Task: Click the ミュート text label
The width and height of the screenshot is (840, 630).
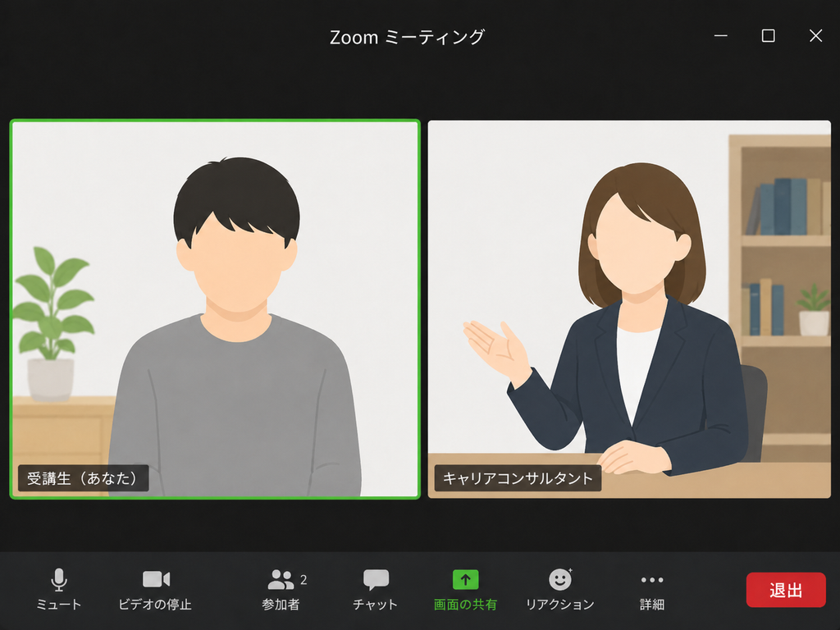Action: tap(59, 605)
